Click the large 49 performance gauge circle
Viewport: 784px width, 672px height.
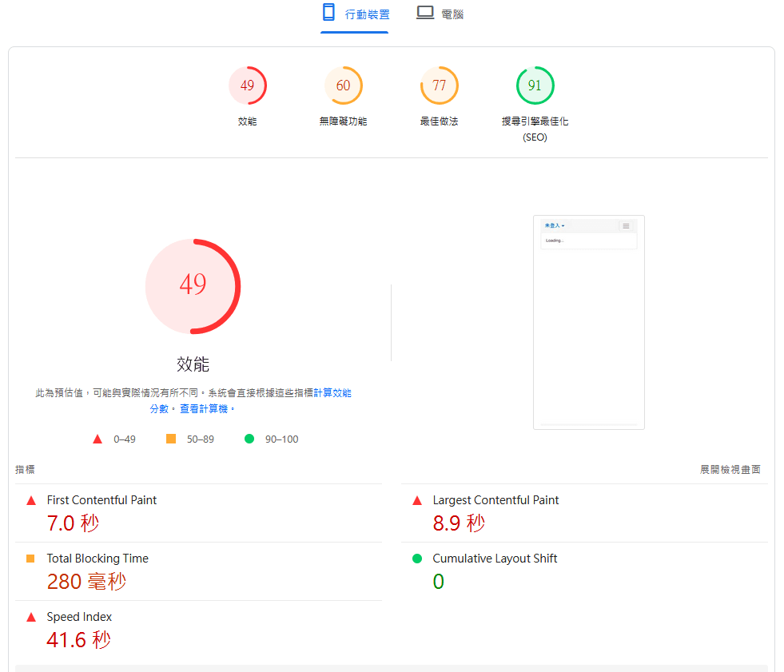[x=193, y=285]
